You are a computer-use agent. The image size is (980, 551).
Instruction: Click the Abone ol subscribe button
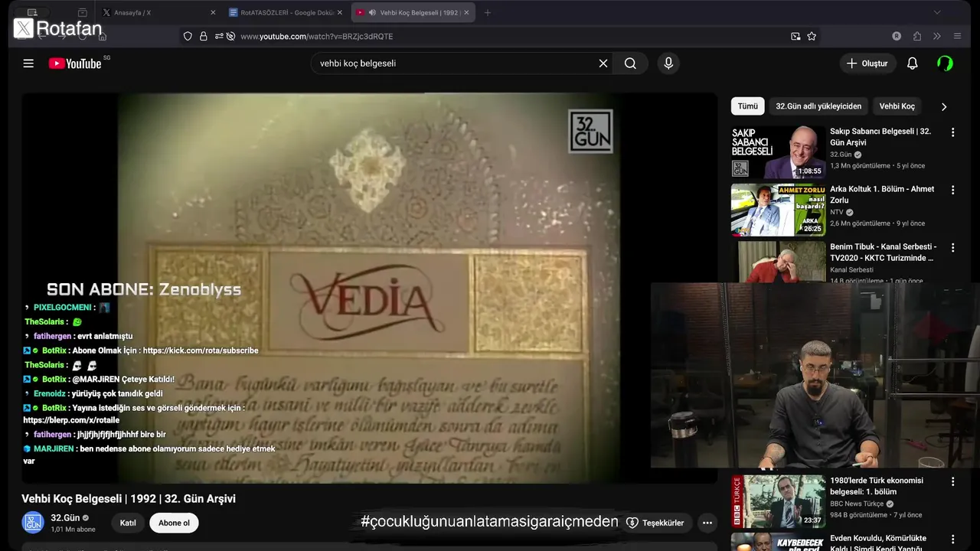[174, 523]
